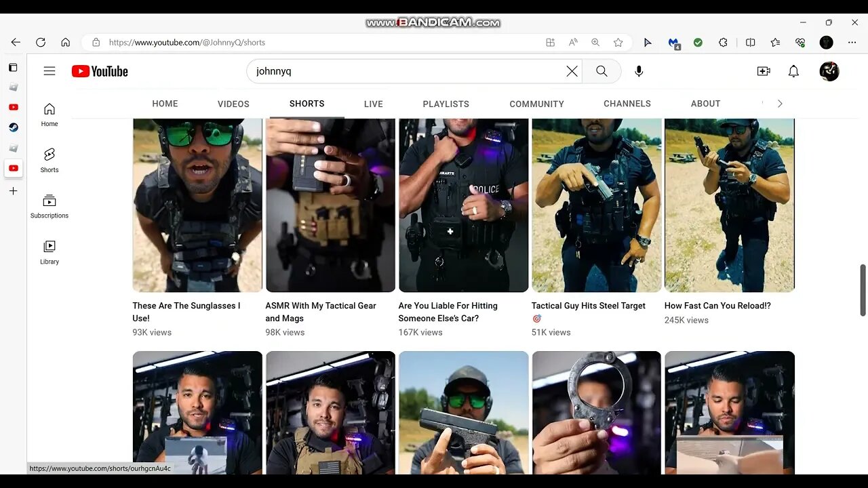The height and width of the screenshot is (488, 868).
Task: Open the CHANNELS tab
Action: [x=627, y=104]
